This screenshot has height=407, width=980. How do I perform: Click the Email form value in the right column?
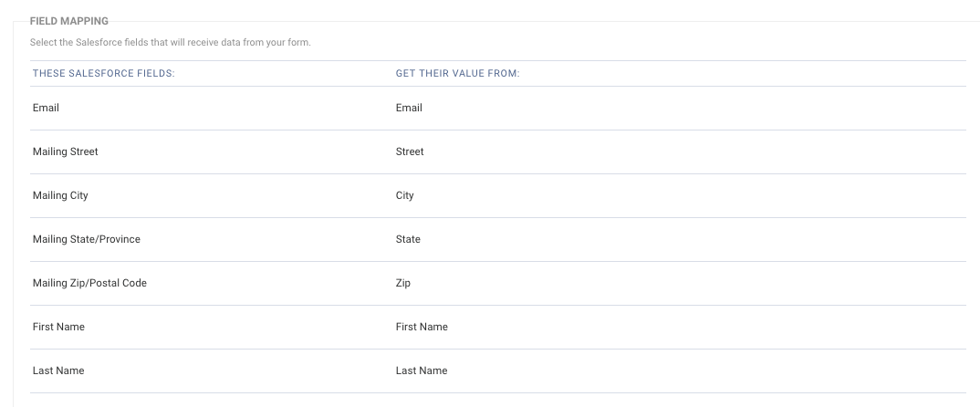[409, 109]
